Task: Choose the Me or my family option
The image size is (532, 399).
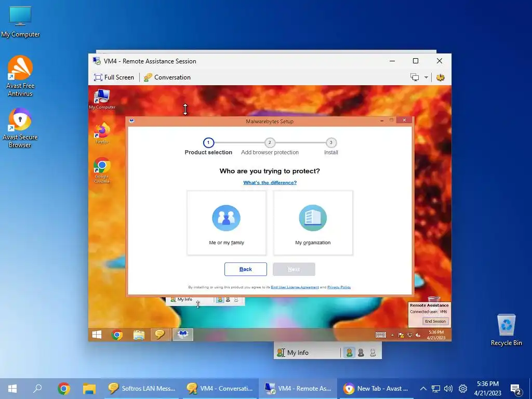Action: click(x=227, y=222)
